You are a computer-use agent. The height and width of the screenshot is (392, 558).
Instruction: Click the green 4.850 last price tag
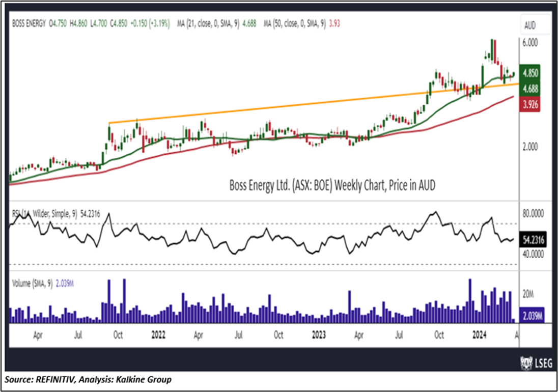[530, 73]
